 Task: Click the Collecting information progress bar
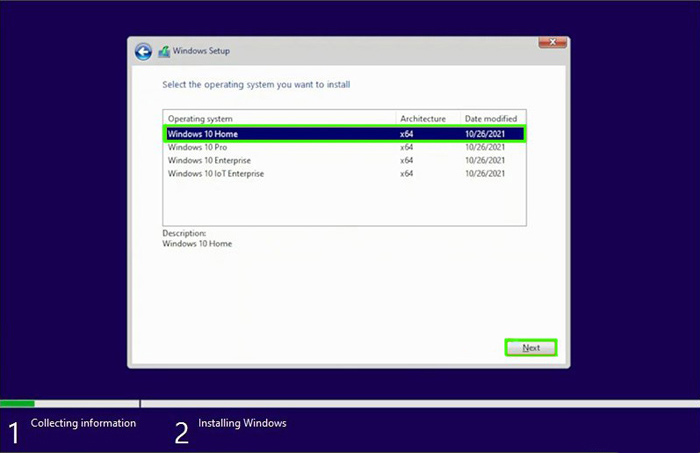pos(70,403)
